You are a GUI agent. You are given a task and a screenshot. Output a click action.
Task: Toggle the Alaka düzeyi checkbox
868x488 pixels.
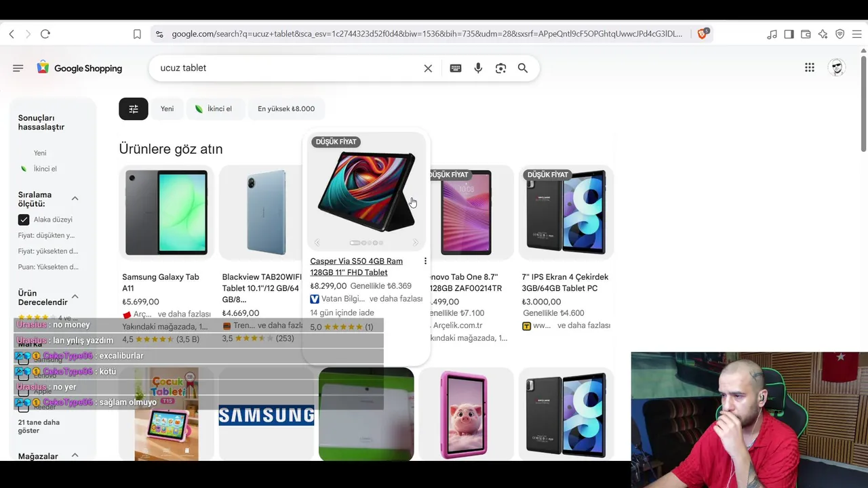pyautogui.click(x=24, y=220)
